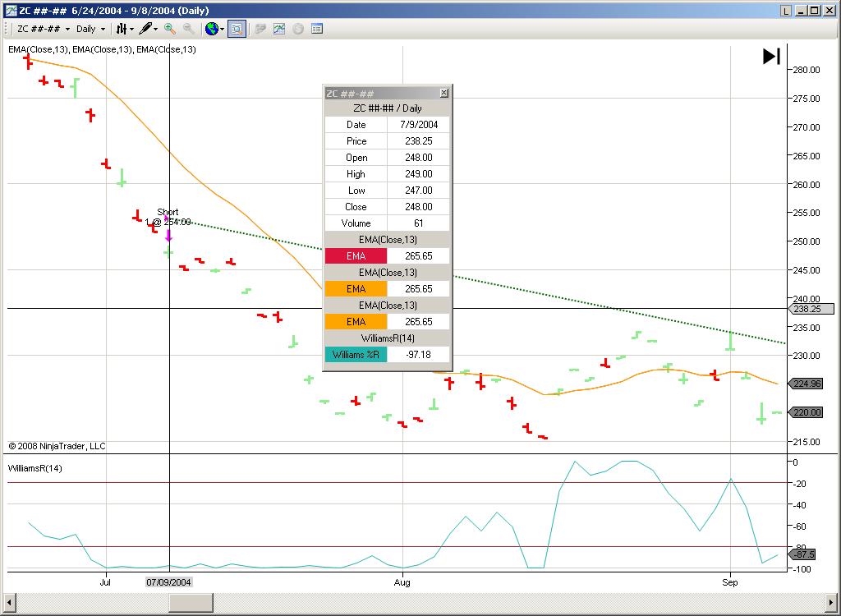The height and width of the screenshot is (616, 841).
Task: Click the Price value 238.25
Action: coord(418,141)
